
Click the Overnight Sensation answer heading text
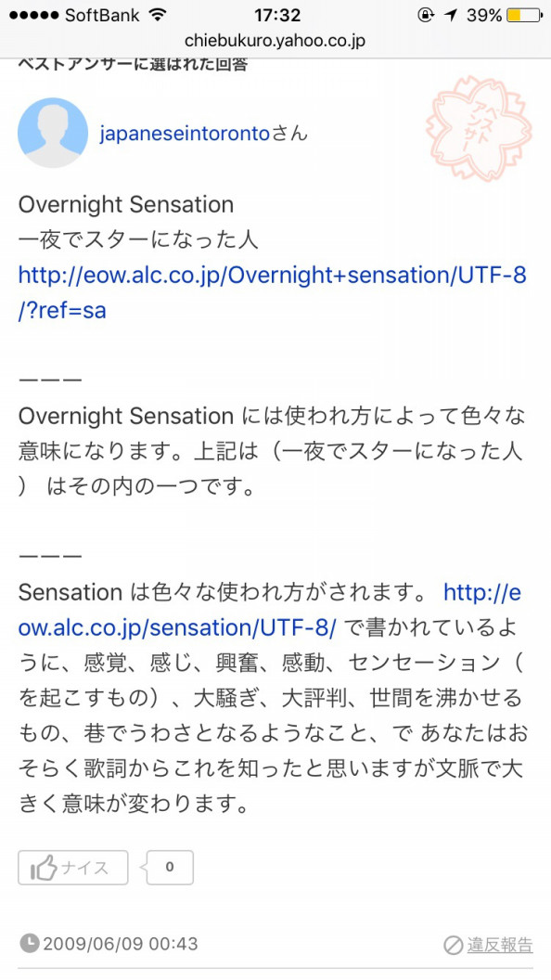click(x=126, y=204)
